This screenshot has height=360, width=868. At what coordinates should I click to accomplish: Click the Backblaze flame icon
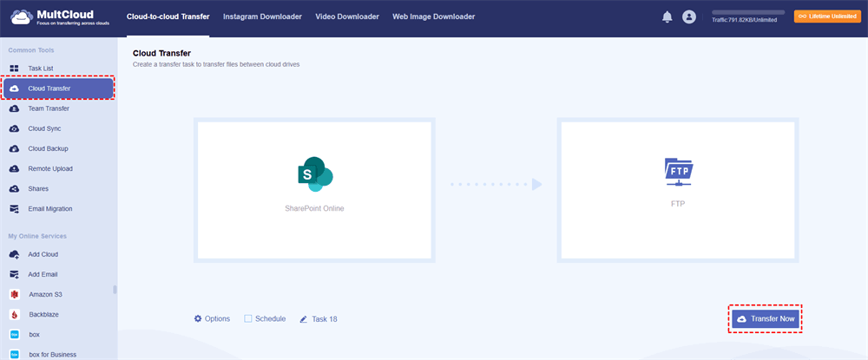(15, 315)
